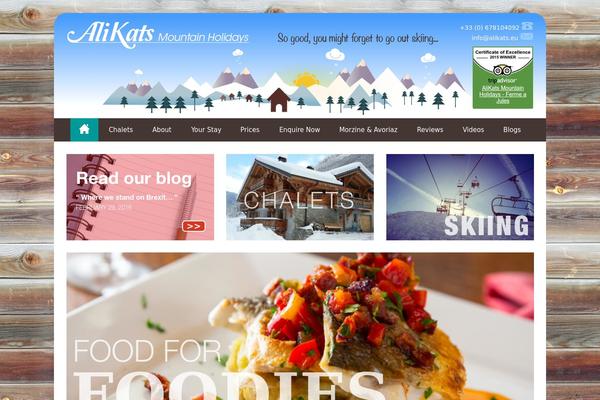Go to the Your Stay page
600x400 pixels.
coord(206,130)
